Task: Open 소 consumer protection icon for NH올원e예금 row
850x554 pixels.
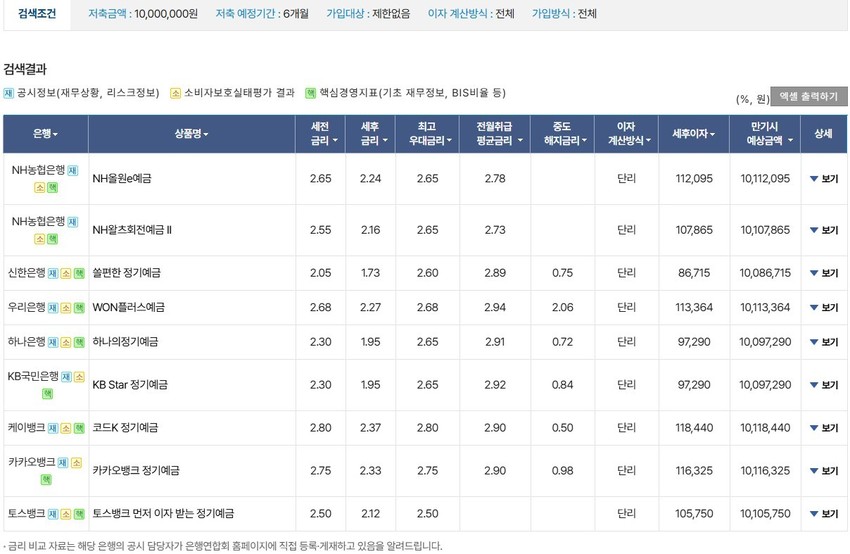Action: coord(40,188)
